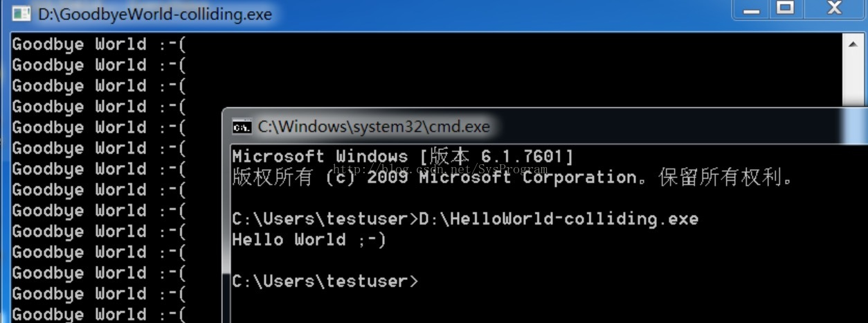
Task: Close the GoodbyeWorld-colliding.exe window
Action: point(834,9)
